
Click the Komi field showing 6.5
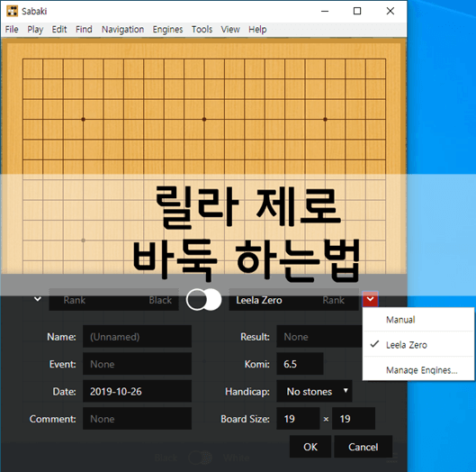pos(300,364)
